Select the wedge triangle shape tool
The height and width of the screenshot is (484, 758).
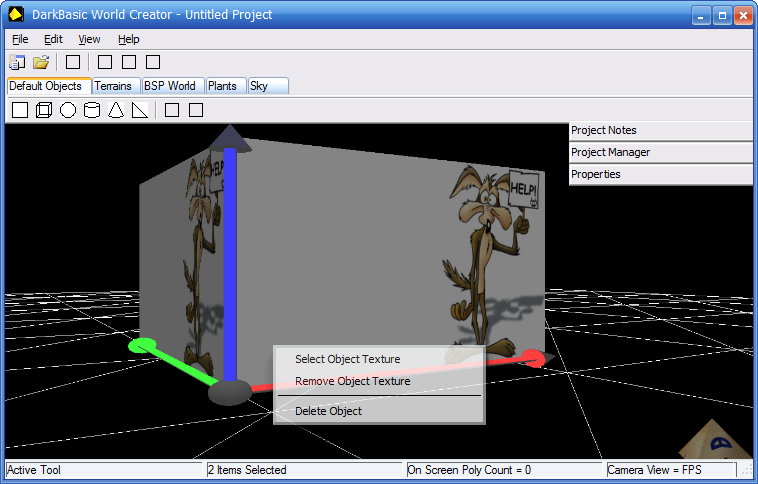pos(140,110)
